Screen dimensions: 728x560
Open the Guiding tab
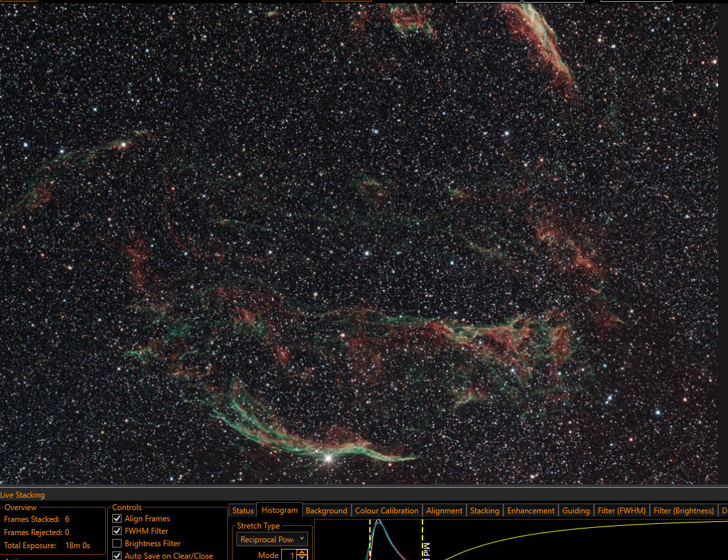click(x=576, y=510)
